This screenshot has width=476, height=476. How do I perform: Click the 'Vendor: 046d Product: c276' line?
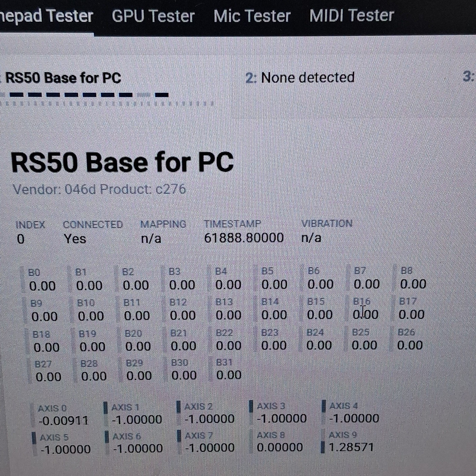[99, 189]
